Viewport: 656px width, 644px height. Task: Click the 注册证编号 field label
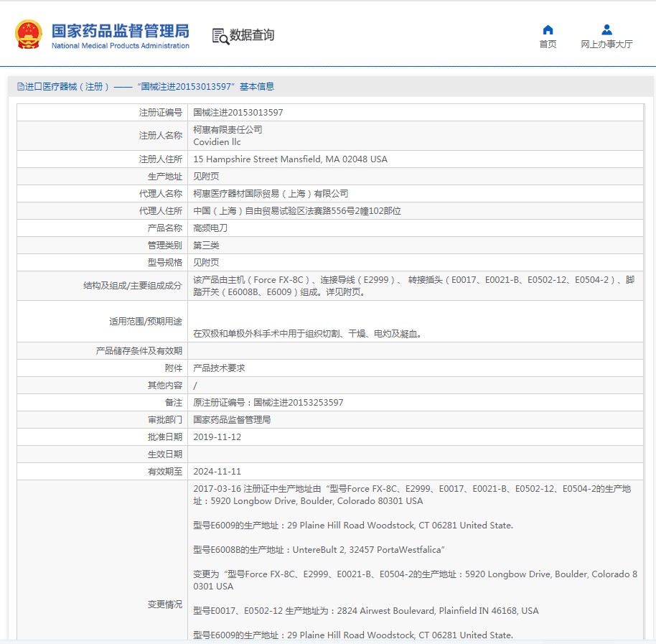tap(161, 113)
